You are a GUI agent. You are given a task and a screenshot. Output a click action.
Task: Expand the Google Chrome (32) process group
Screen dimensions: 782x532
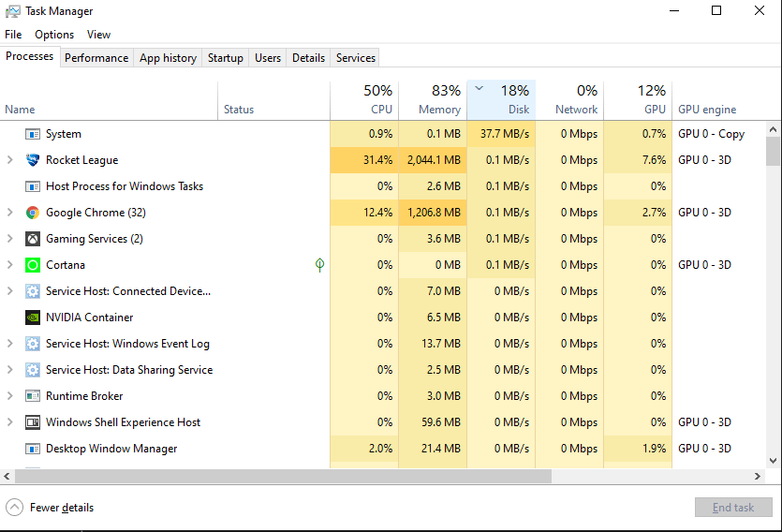pyautogui.click(x=9, y=213)
